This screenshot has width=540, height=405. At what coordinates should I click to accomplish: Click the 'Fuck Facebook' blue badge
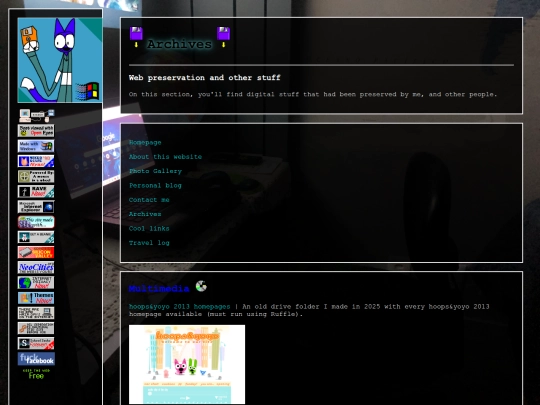click(36, 359)
